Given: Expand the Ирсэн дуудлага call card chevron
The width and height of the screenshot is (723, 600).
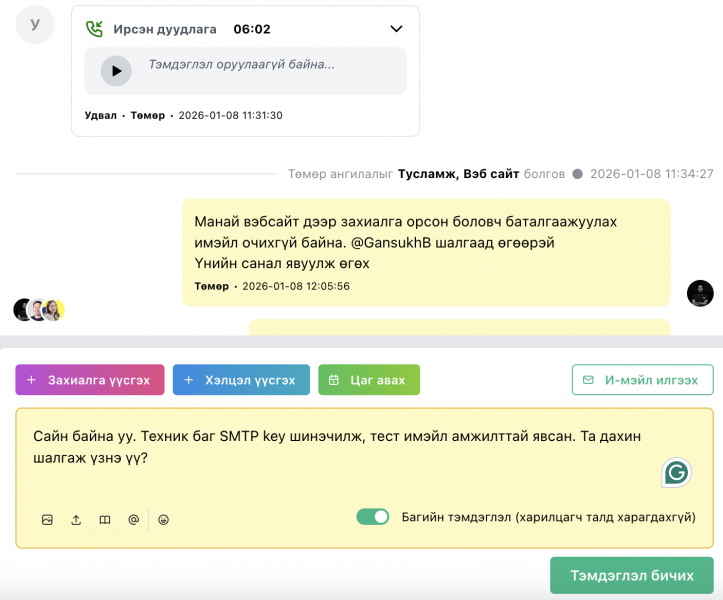Looking at the screenshot, I should pos(396,29).
